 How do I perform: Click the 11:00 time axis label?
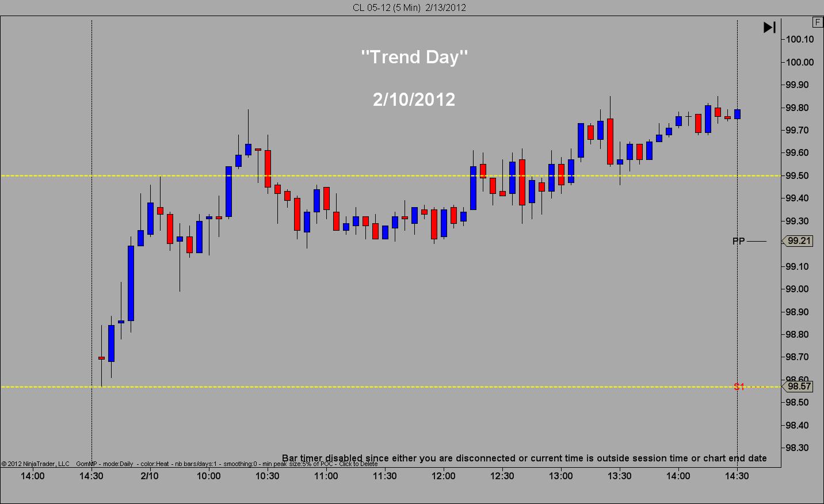(326, 476)
